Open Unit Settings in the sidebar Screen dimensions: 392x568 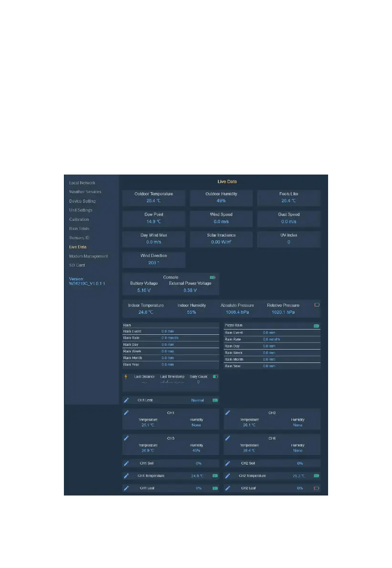[81, 210]
